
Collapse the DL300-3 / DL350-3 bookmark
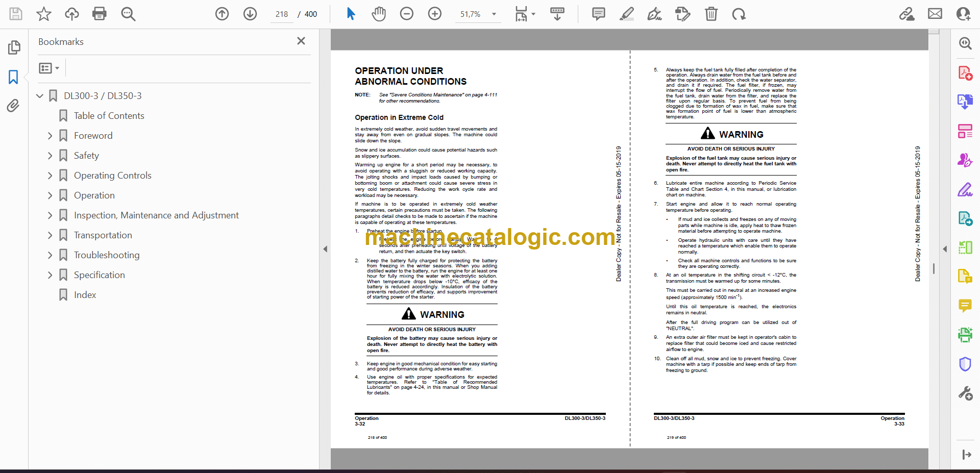pos(40,96)
